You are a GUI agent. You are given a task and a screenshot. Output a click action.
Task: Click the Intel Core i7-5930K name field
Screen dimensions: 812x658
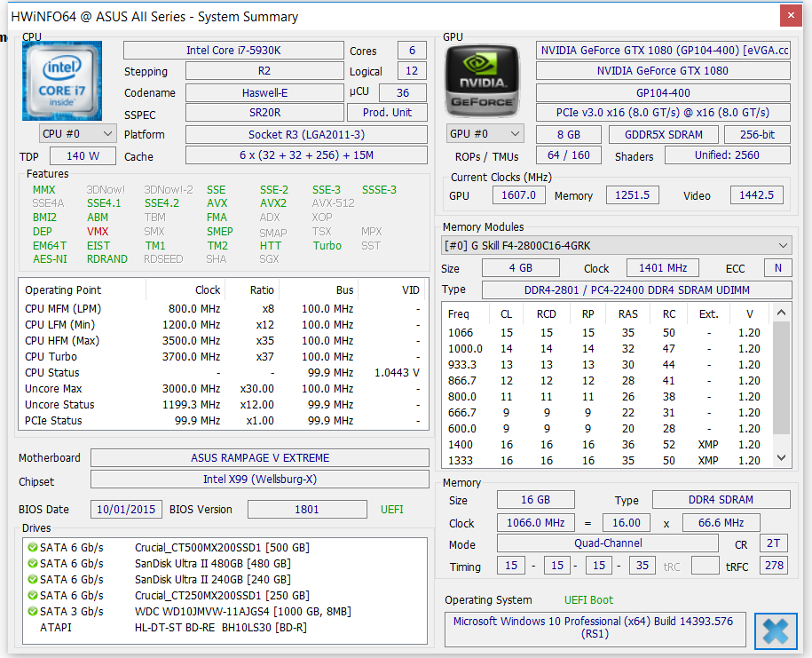coord(233,51)
